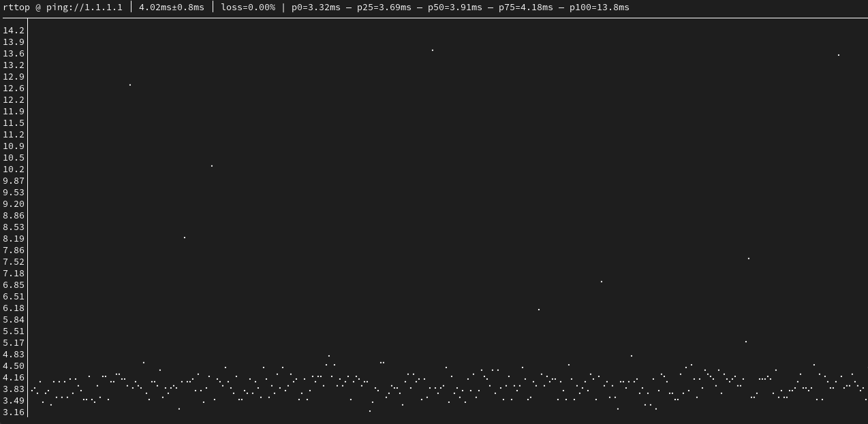Select the 4.83 y-axis label
Screen dimensions: 868x424
coord(14,355)
